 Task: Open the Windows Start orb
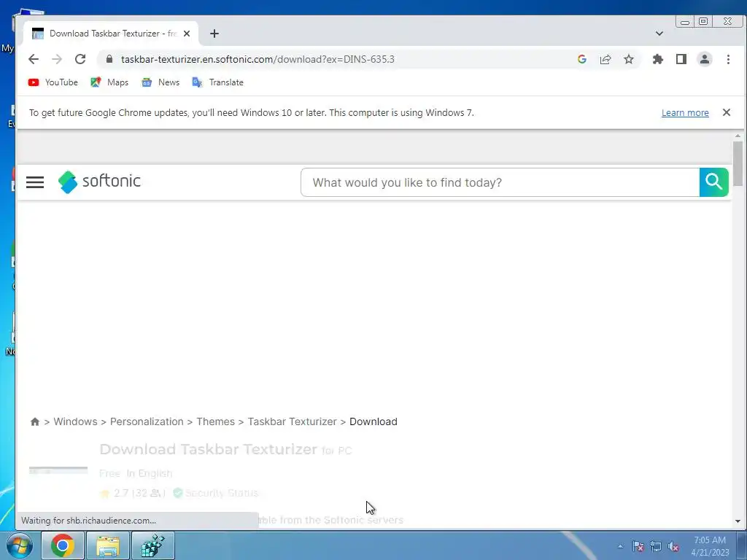pyautogui.click(x=20, y=545)
